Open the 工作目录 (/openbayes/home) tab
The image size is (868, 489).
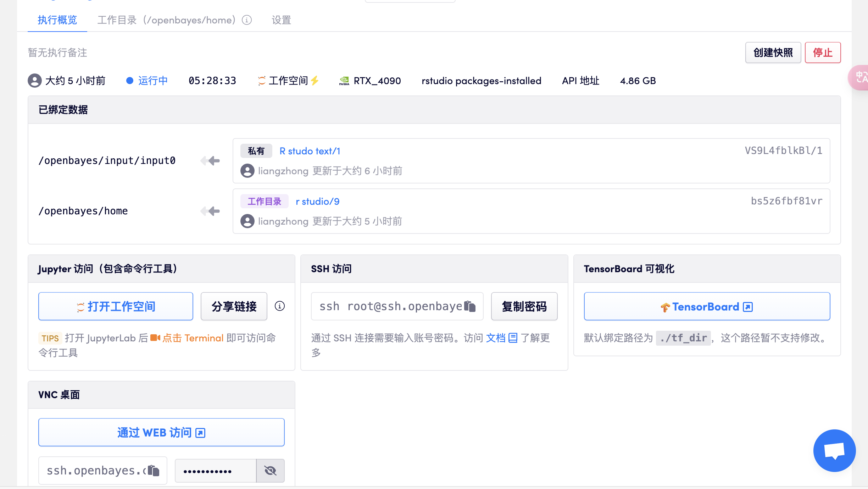(x=167, y=20)
